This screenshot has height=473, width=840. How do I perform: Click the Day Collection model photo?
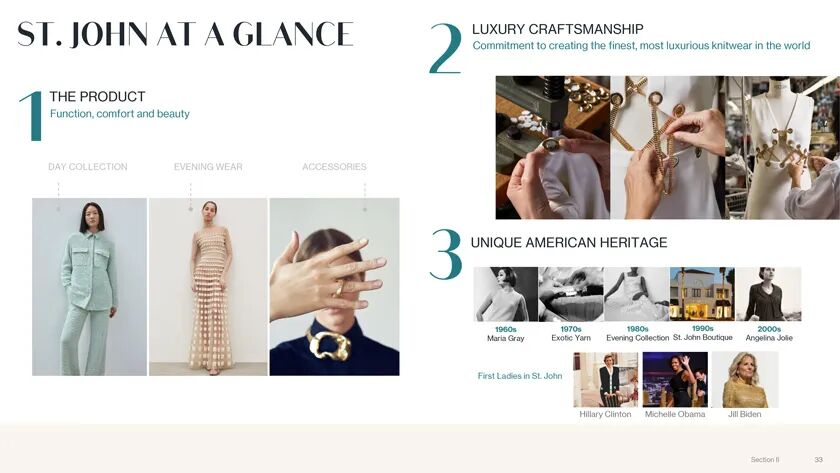pyautogui.click(x=89, y=287)
